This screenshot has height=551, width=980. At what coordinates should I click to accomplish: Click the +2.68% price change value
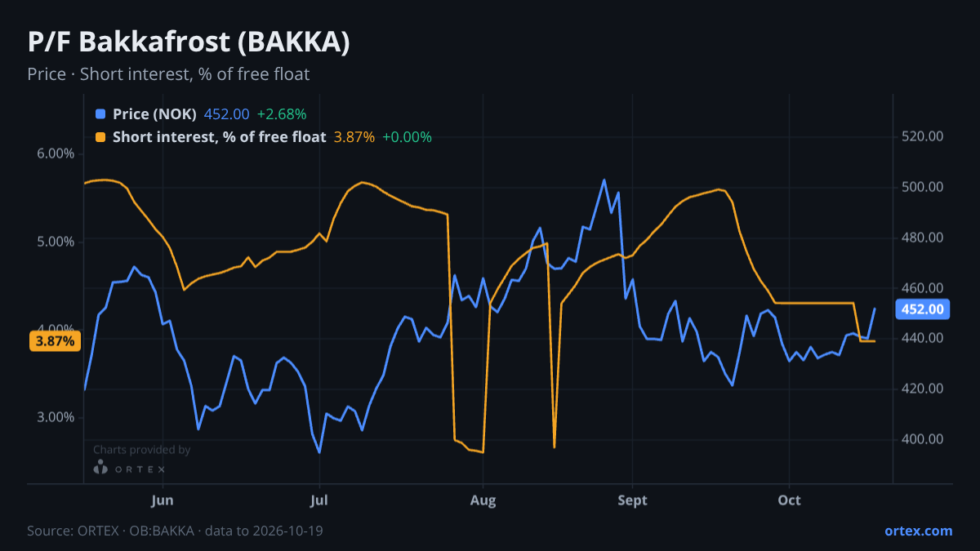point(282,114)
